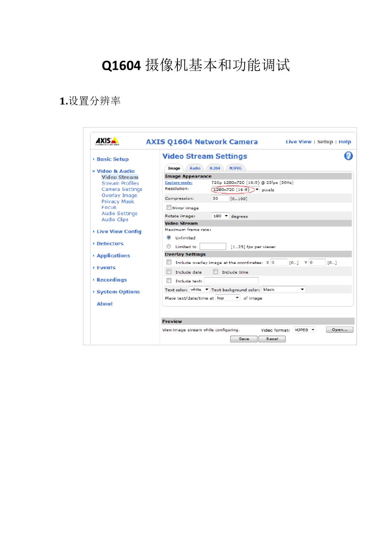Open the Rotate image degrees dropdown
This screenshot has height=555, width=392.
pyautogui.click(x=220, y=216)
